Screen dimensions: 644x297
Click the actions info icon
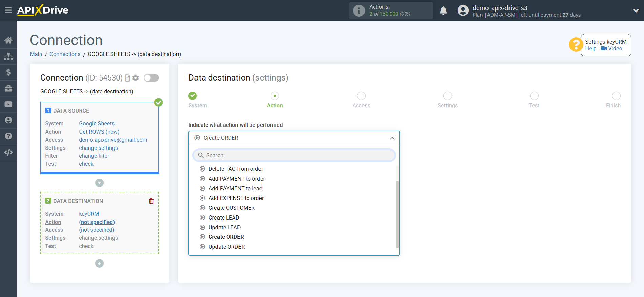359,10
